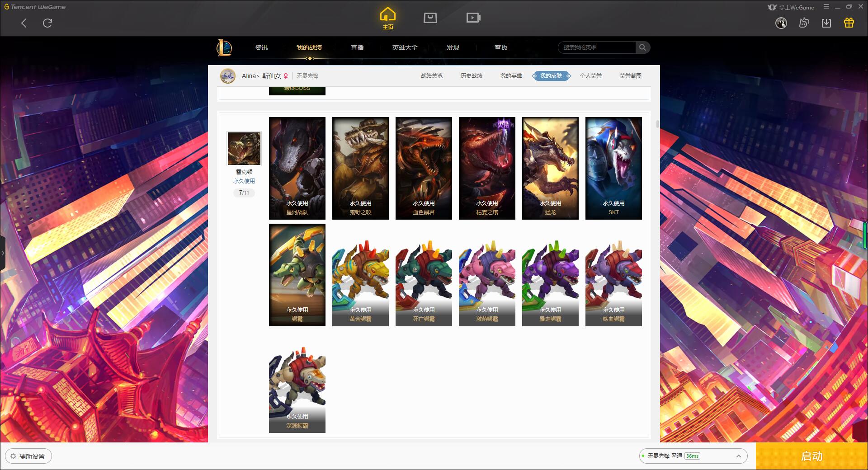Open the 发现 menu
Image resolution: width=868 pixels, height=470 pixels.
(453, 47)
